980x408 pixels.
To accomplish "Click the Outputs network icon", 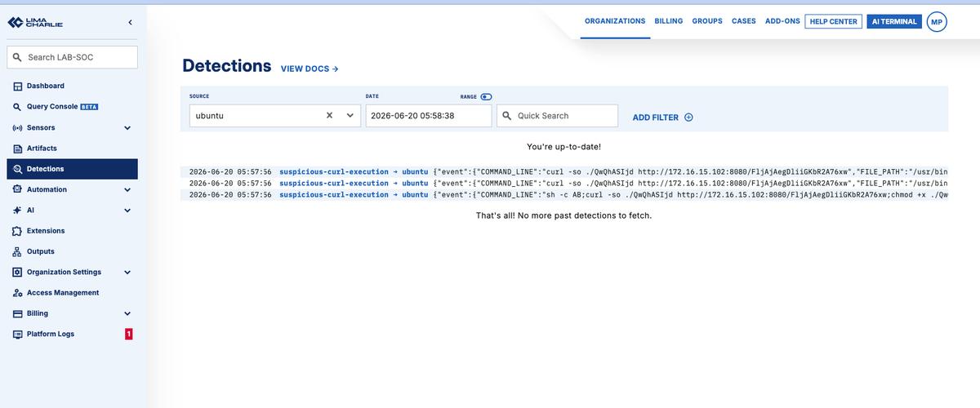I will point(17,251).
